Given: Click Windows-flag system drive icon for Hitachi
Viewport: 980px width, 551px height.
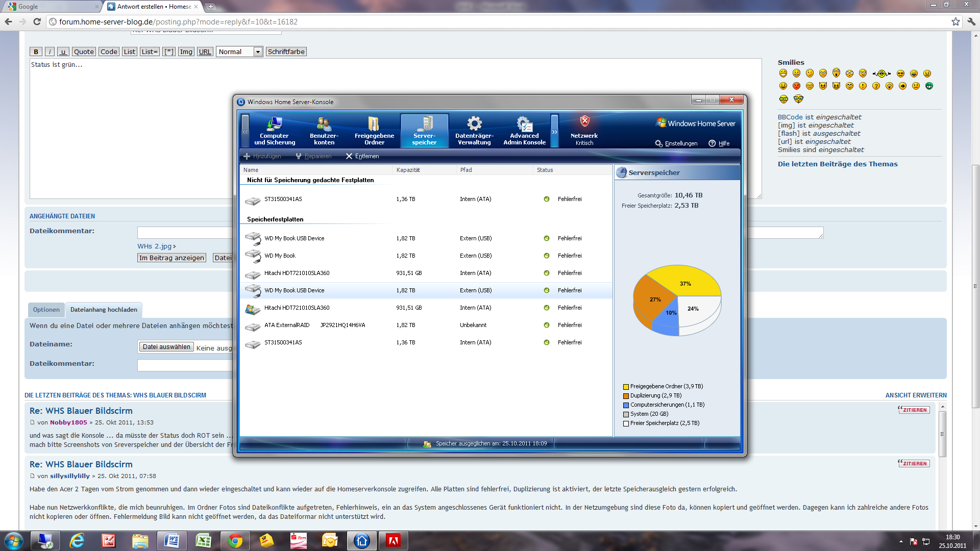Looking at the screenshot, I should point(253,308).
